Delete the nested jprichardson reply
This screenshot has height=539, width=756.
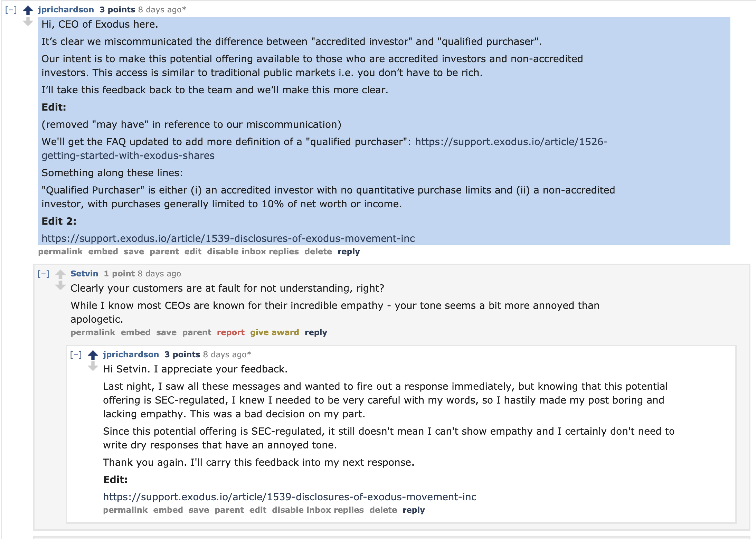383,510
